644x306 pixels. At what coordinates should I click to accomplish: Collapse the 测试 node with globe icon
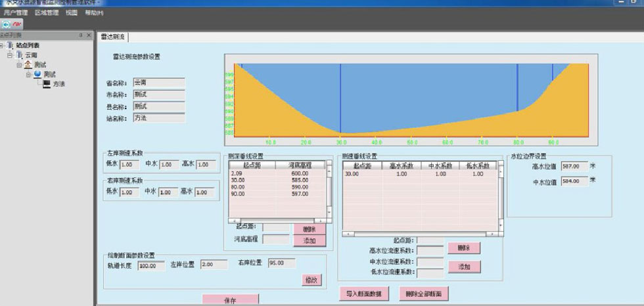coord(29,74)
